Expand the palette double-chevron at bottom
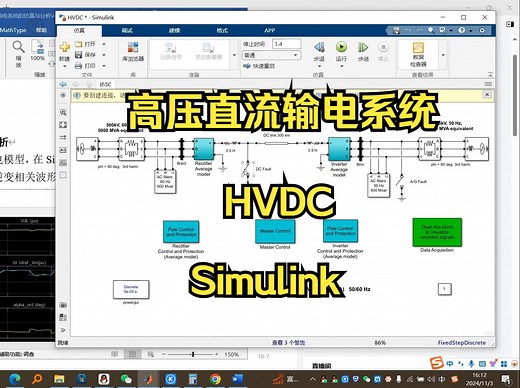The width and height of the screenshot is (520, 388). click(x=63, y=330)
